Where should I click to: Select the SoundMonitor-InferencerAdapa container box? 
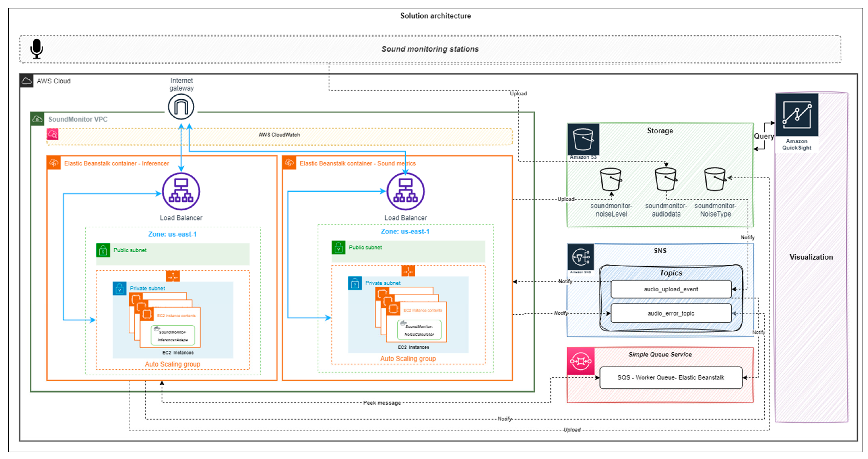click(x=173, y=336)
